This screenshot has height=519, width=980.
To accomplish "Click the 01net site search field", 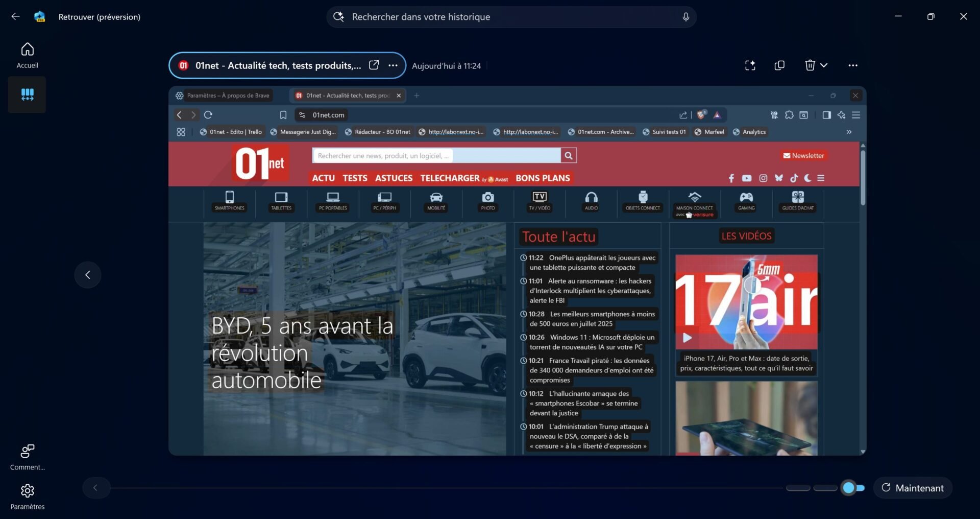I will point(436,155).
